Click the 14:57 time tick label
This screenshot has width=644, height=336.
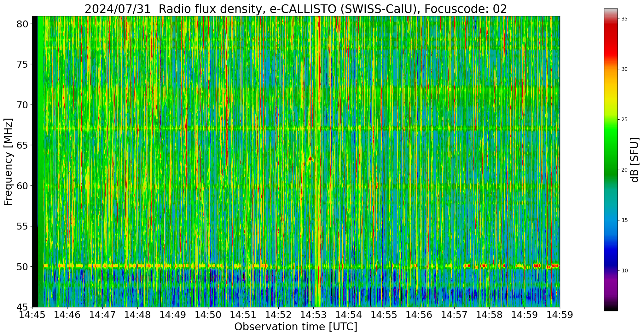[x=454, y=315]
